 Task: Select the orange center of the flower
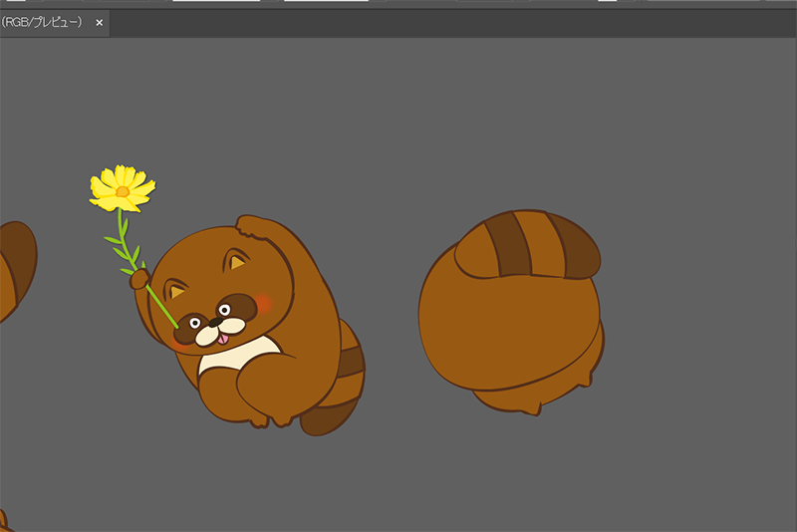[123, 190]
